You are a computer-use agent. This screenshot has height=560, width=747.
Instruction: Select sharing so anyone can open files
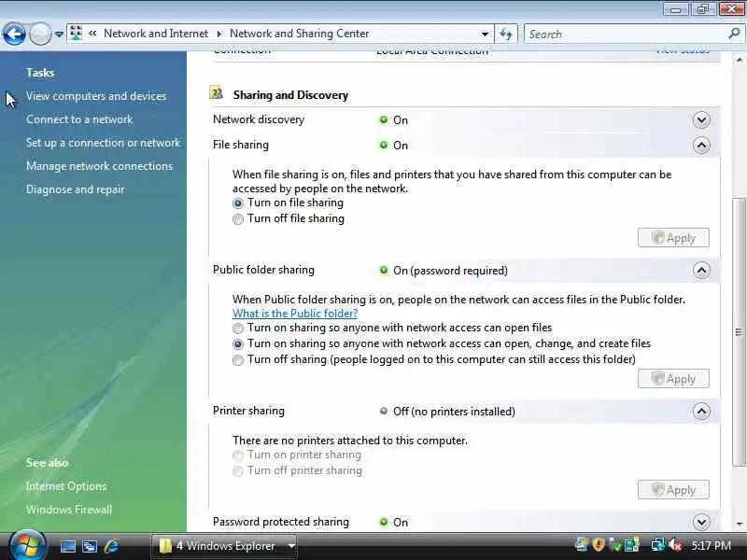[238, 329]
